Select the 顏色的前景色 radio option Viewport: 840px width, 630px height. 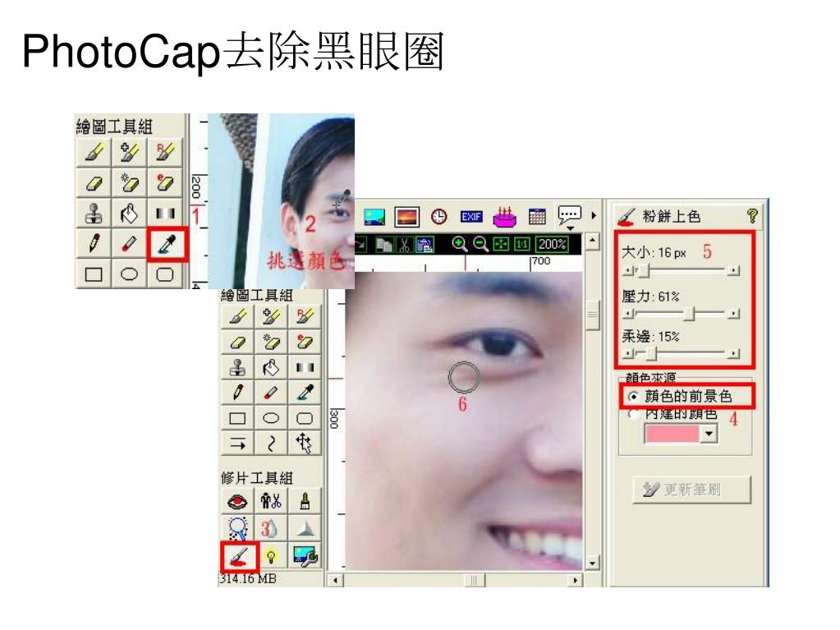[x=634, y=397]
